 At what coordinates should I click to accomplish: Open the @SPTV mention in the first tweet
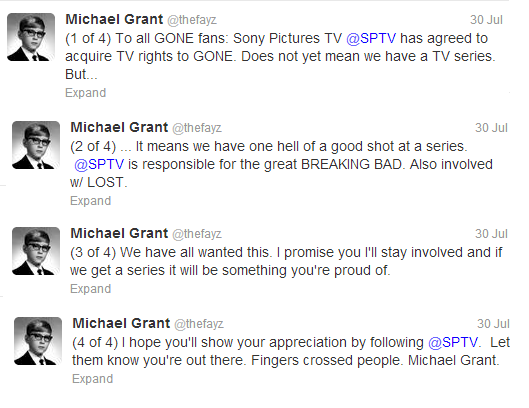pyautogui.click(x=371, y=38)
